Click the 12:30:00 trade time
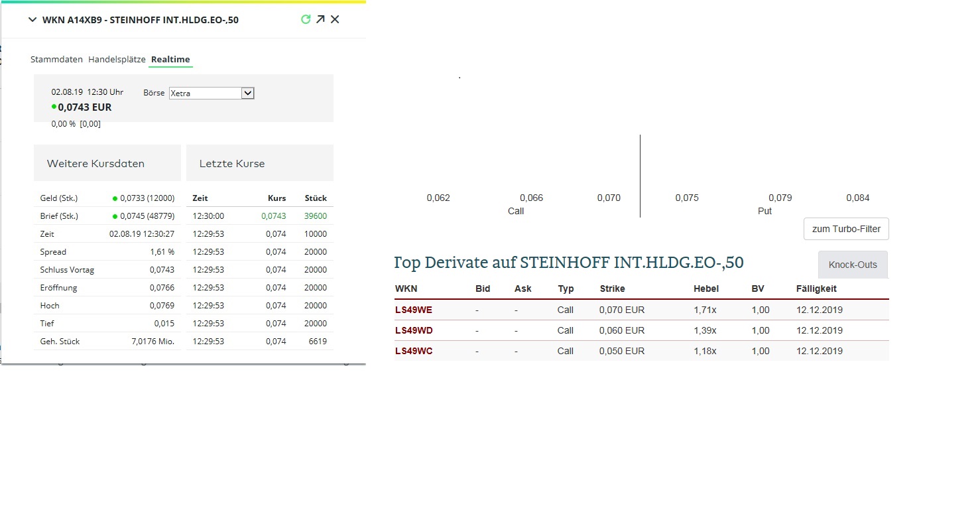980x514 pixels. [208, 216]
